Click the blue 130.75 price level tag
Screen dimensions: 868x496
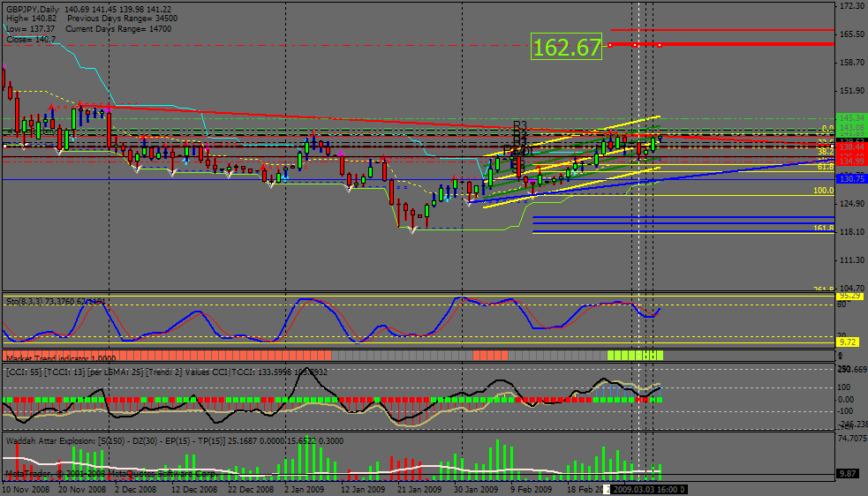(x=852, y=179)
